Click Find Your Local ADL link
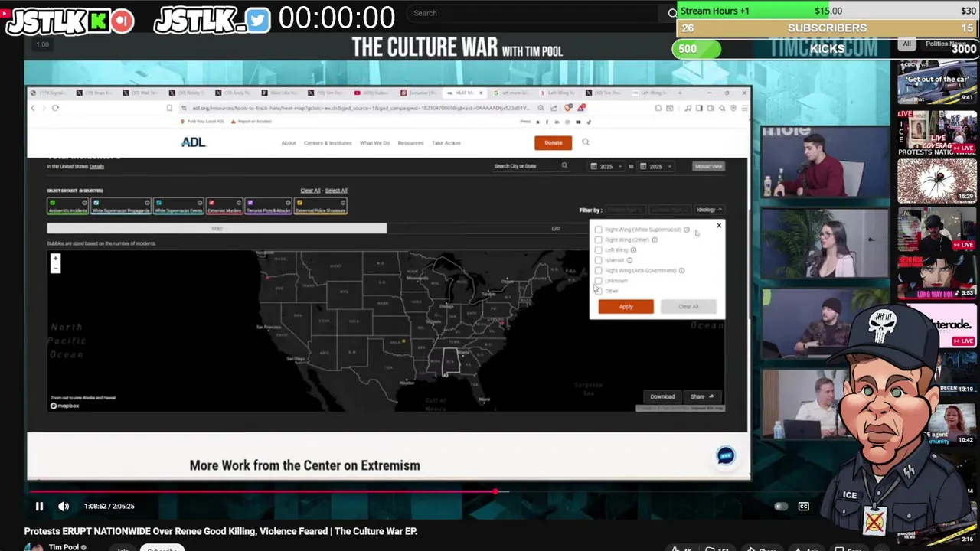The image size is (980, 551). point(204,122)
